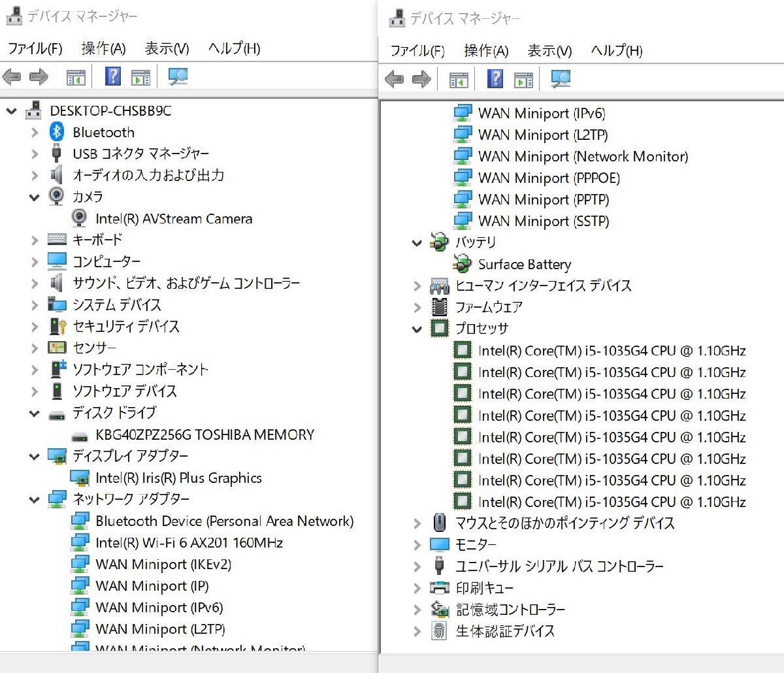The width and height of the screenshot is (784, 673).
Task: Open 操作(A) menu in left window
Action: pos(103,48)
